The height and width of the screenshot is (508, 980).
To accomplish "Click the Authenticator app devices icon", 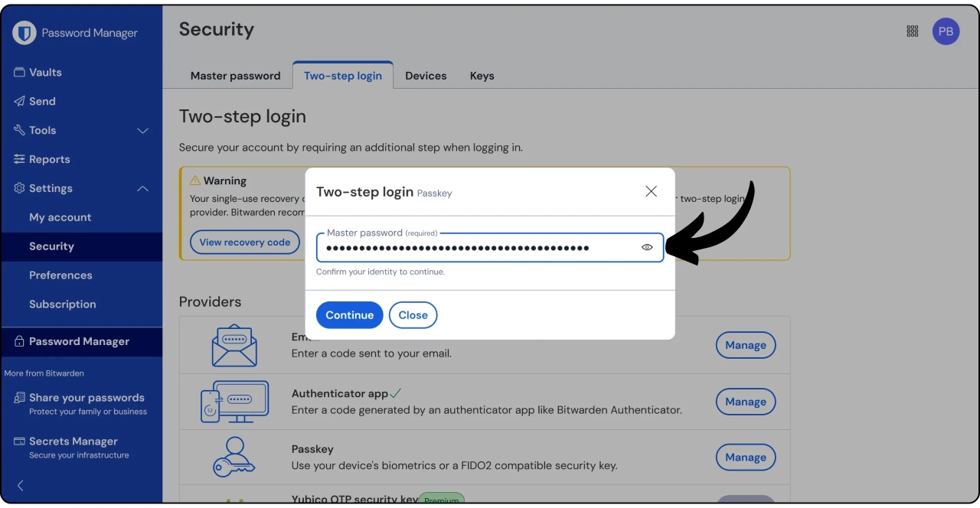I will (234, 402).
